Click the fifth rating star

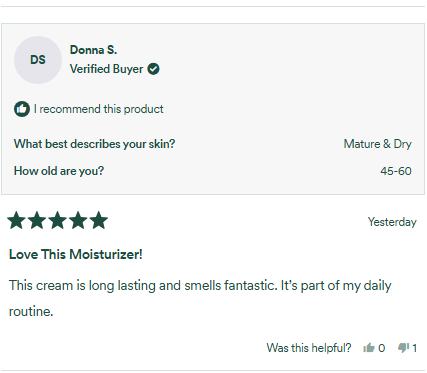99,220
